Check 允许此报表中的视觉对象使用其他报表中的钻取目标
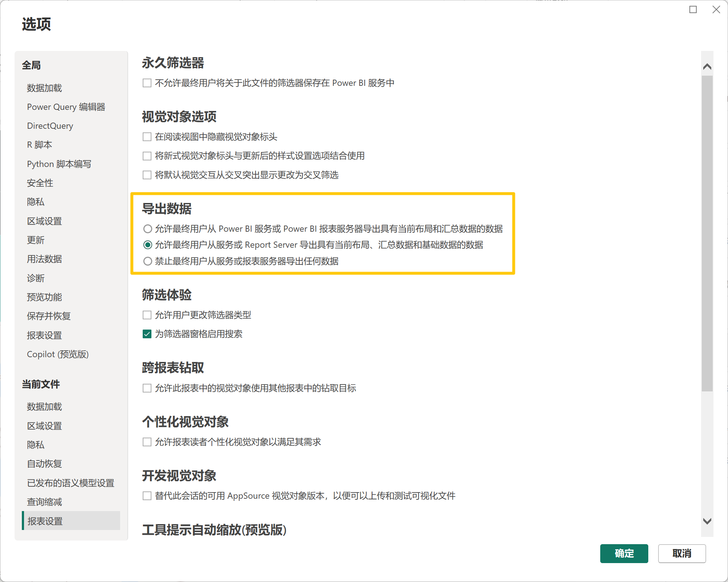728x582 pixels. [147, 388]
